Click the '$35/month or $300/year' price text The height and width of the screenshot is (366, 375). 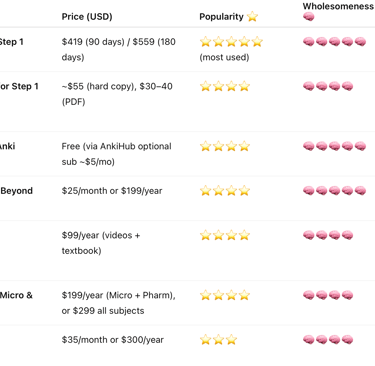[x=113, y=340]
